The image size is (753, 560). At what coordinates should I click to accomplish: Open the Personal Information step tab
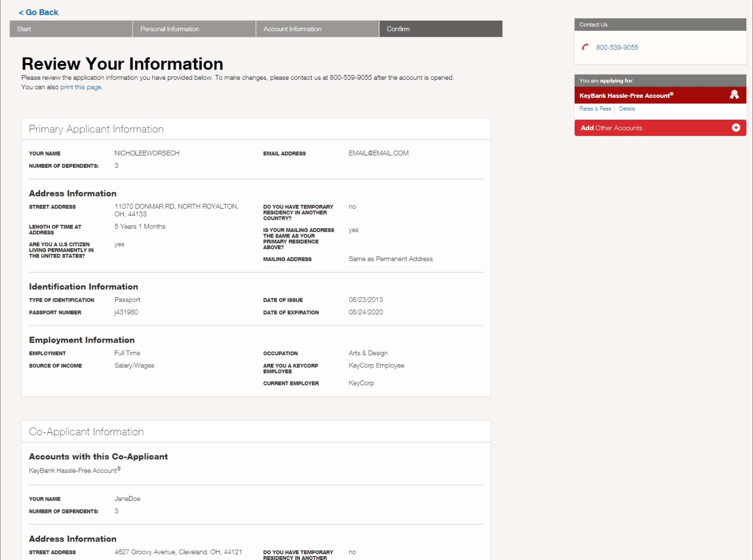click(194, 29)
